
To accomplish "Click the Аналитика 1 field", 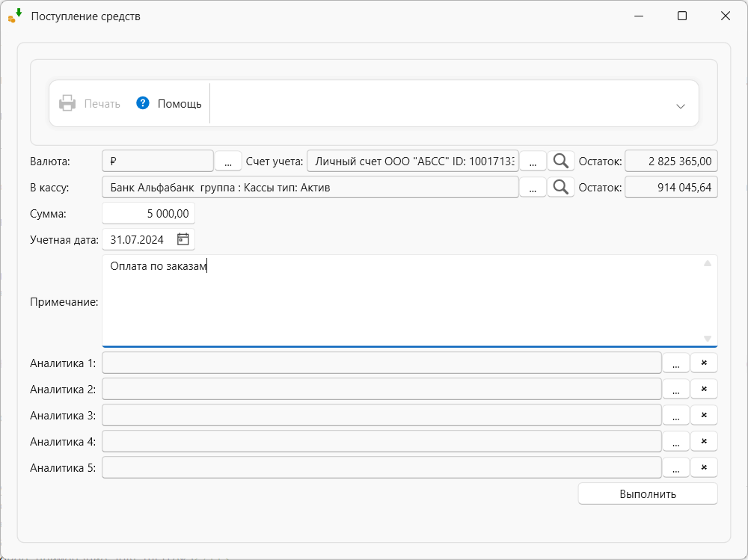I will 381,363.
